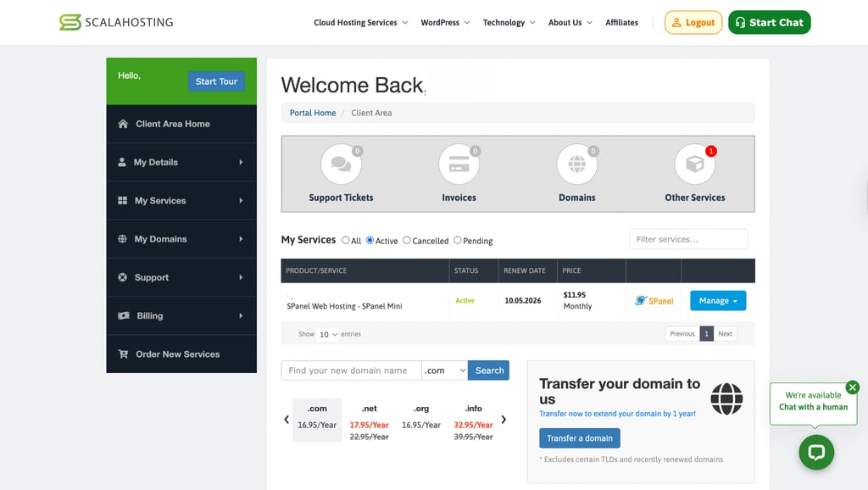Open the Invoices card icon

click(x=459, y=164)
